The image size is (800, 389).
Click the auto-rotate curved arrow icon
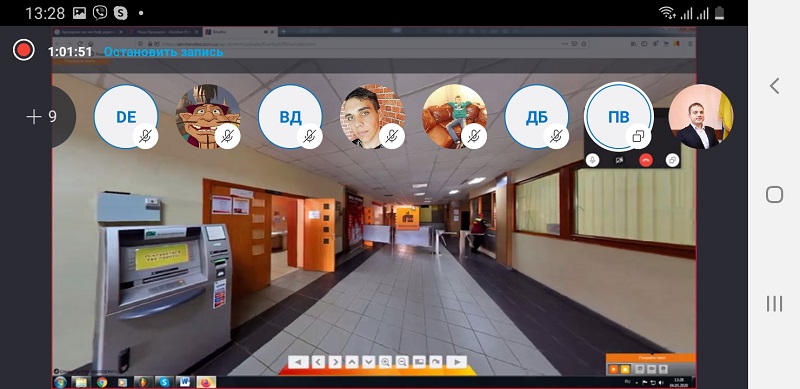436,362
